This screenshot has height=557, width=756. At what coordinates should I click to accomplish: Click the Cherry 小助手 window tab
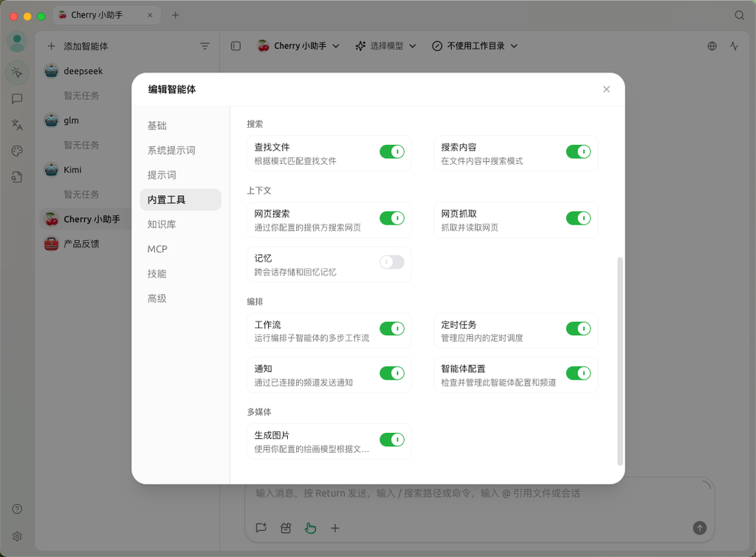click(106, 16)
